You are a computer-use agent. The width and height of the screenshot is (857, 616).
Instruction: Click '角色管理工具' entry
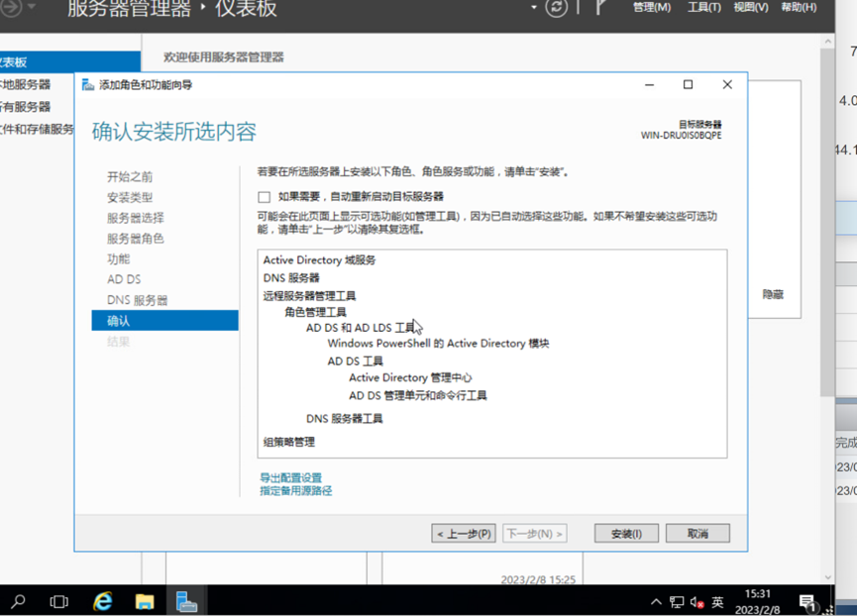tap(315, 312)
